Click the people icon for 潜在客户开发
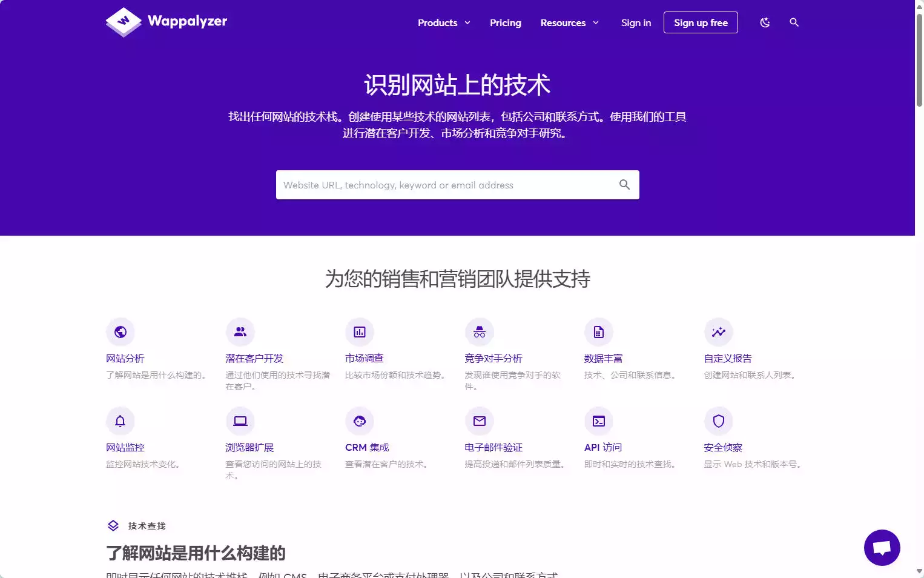 [240, 332]
